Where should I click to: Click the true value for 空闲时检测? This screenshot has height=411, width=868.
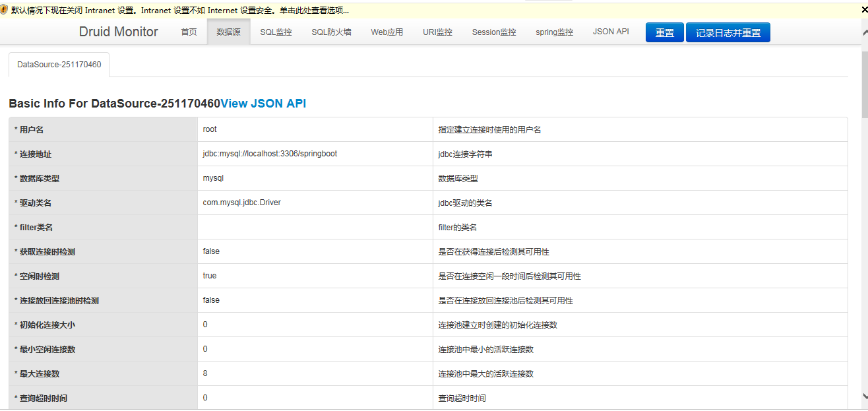point(210,276)
